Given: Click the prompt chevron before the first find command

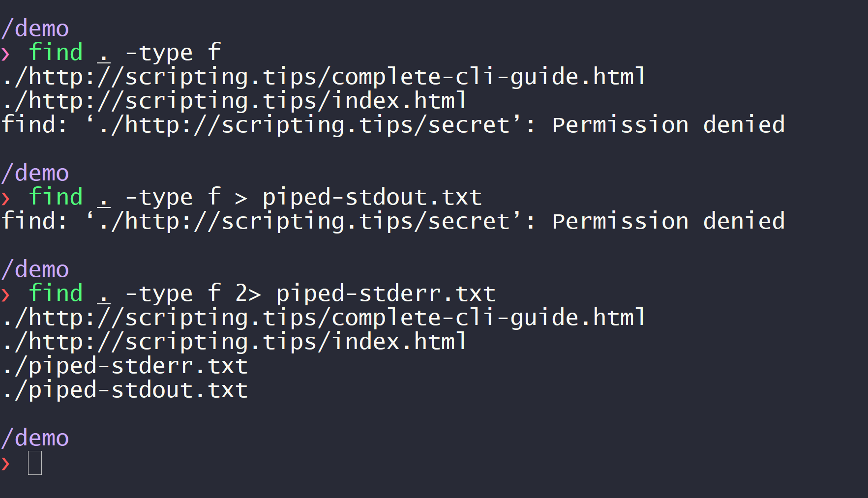Looking at the screenshot, I should click(x=6, y=53).
